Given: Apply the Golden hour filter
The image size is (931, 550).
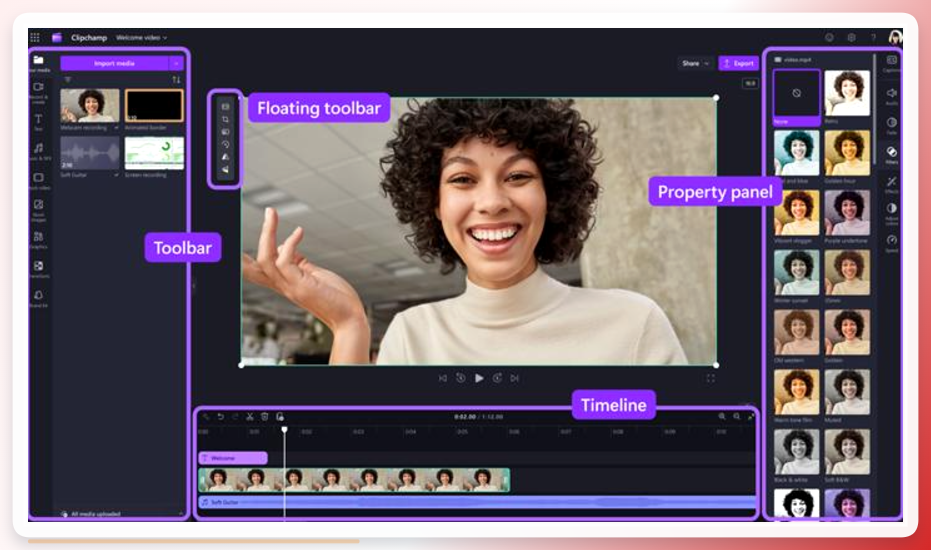Looking at the screenshot, I should coord(847,153).
